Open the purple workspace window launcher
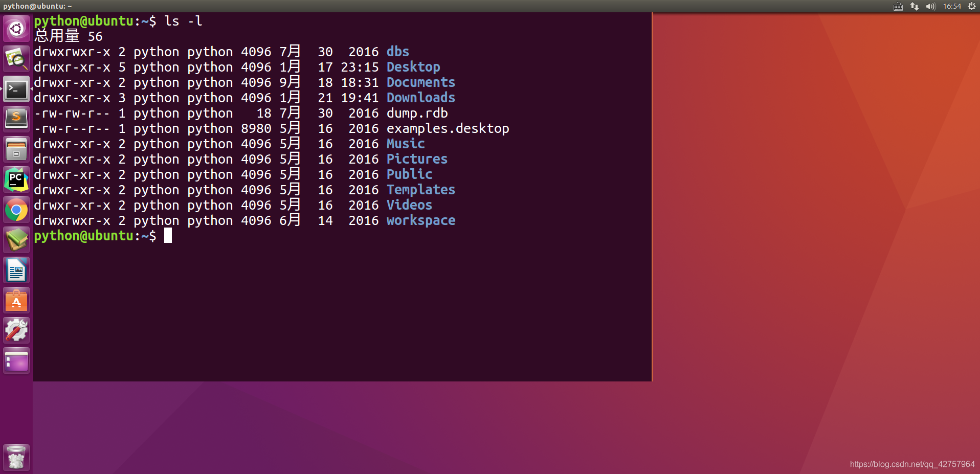The width and height of the screenshot is (980, 474). tap(16, 360)
